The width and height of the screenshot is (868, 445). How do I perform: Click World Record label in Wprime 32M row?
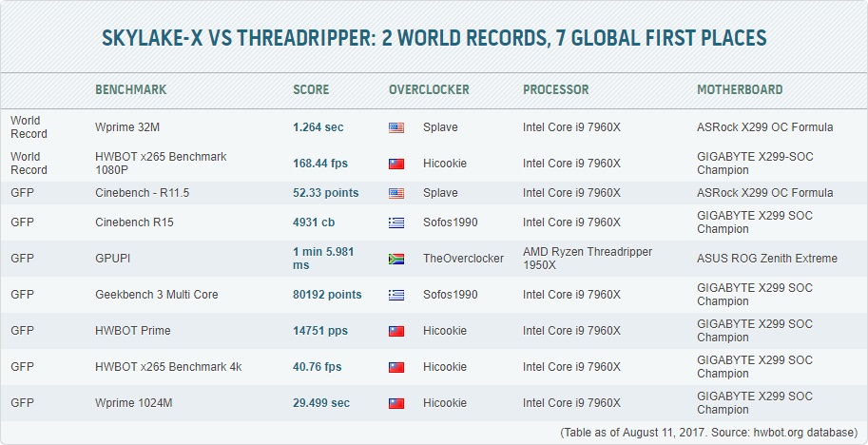click(x=29, y=127)
